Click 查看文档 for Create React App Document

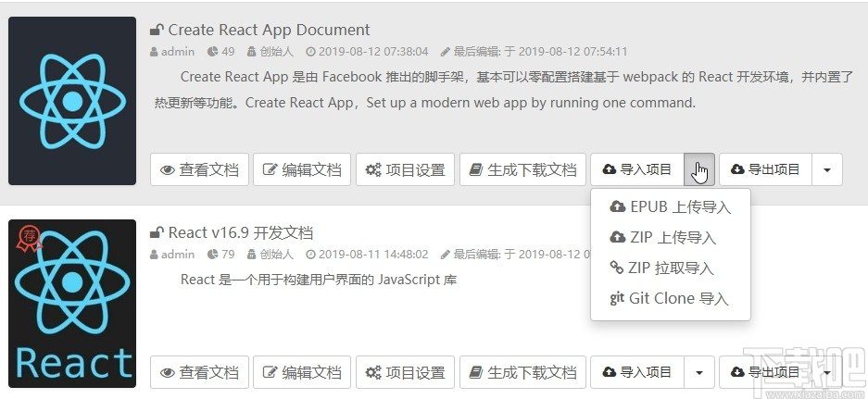[x=199, y=169]
